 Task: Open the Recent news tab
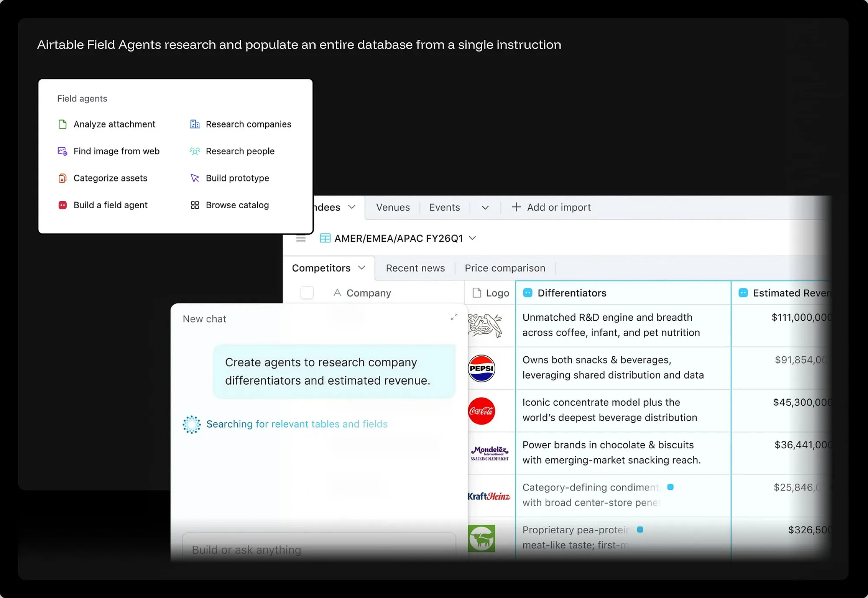(415, 268)
